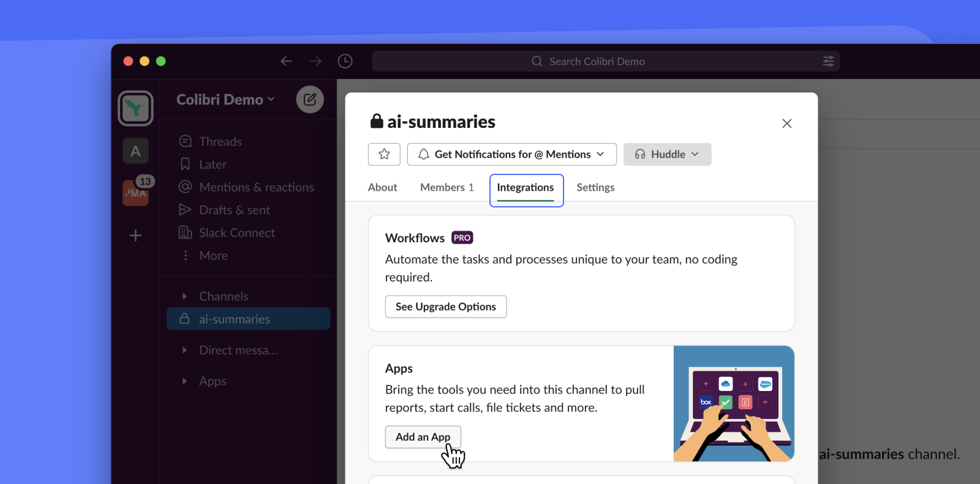Select the ai-summaries channel label in the sidebar
Image resolution: width=980 pixels, height=484 pixels.
235,319
